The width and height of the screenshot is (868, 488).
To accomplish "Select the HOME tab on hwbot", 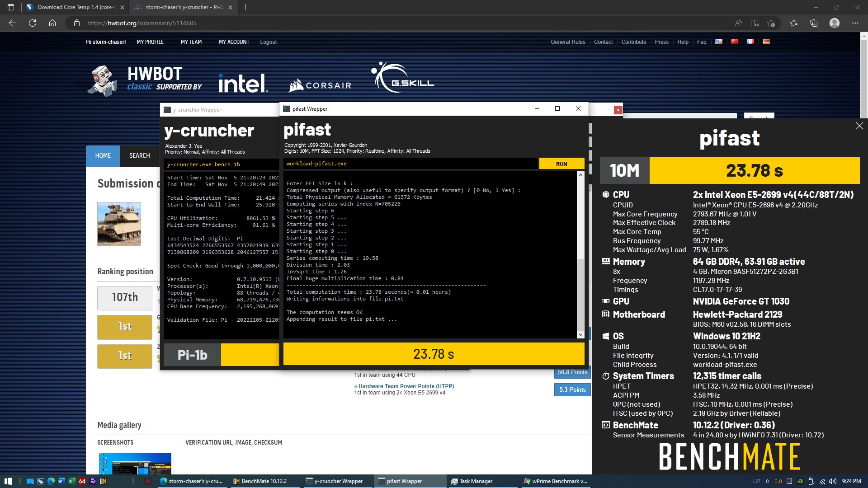I will (x=103, y=155).
